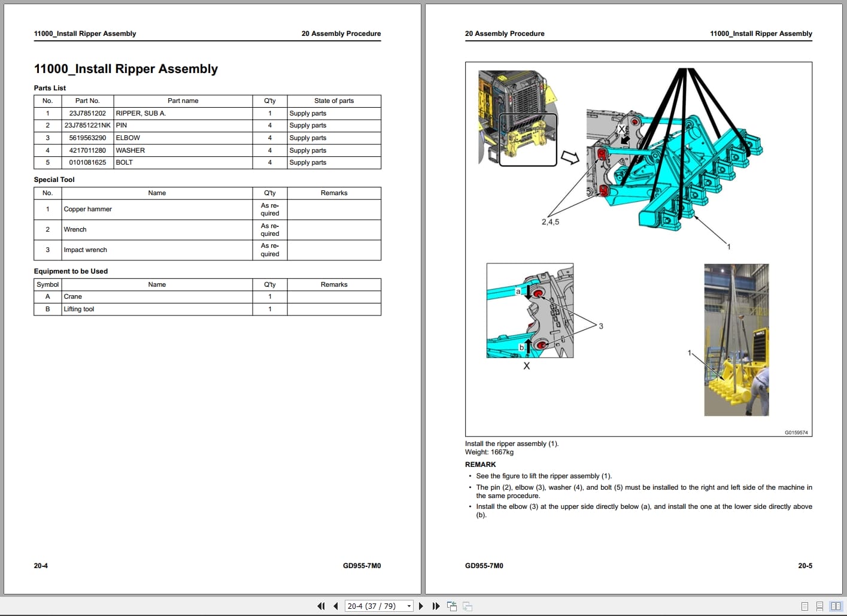Viewport: 847px width, 616px height.
Task: Click the grader machine inset illustration
Action: coord(518,117)
